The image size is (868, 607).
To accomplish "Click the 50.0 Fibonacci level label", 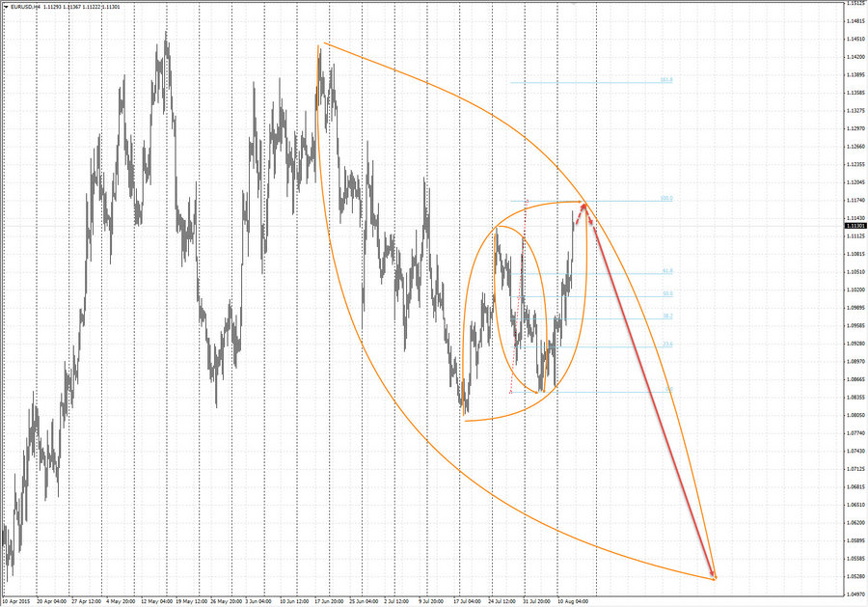I will [667, 293].
